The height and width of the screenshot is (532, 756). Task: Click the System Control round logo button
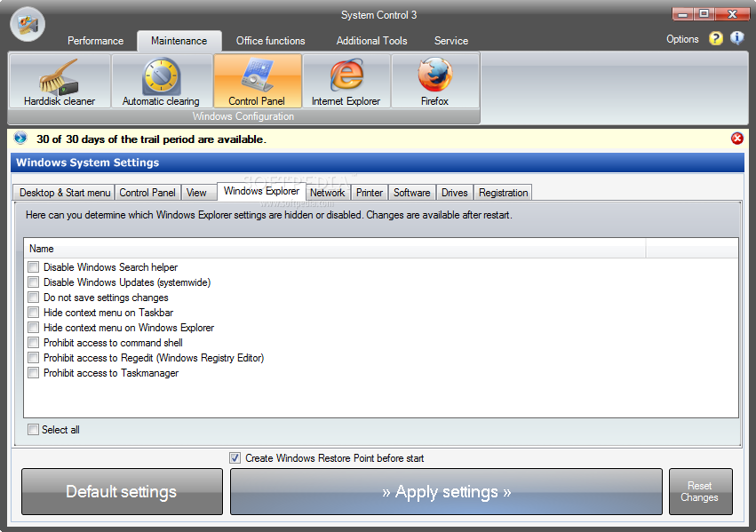pyautogui.click(x=28, y=24)
